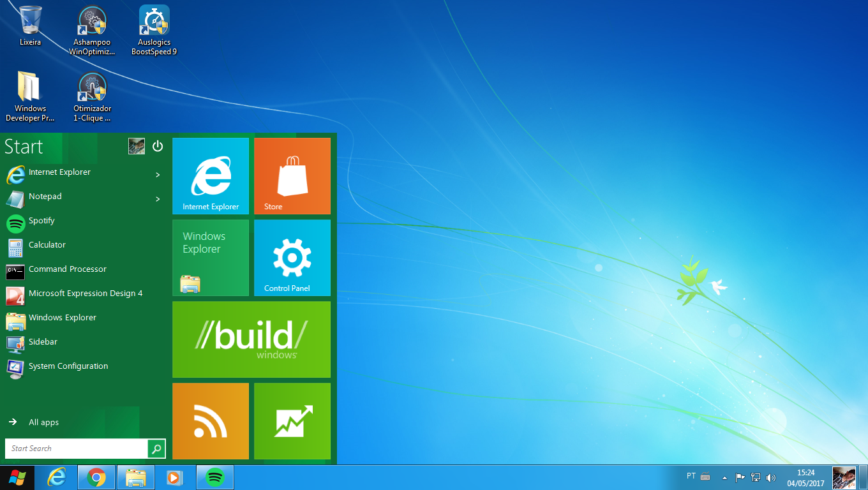The image size is (868, 490).
Task: Click the Start Search input field
Action: tap(76, 449)
